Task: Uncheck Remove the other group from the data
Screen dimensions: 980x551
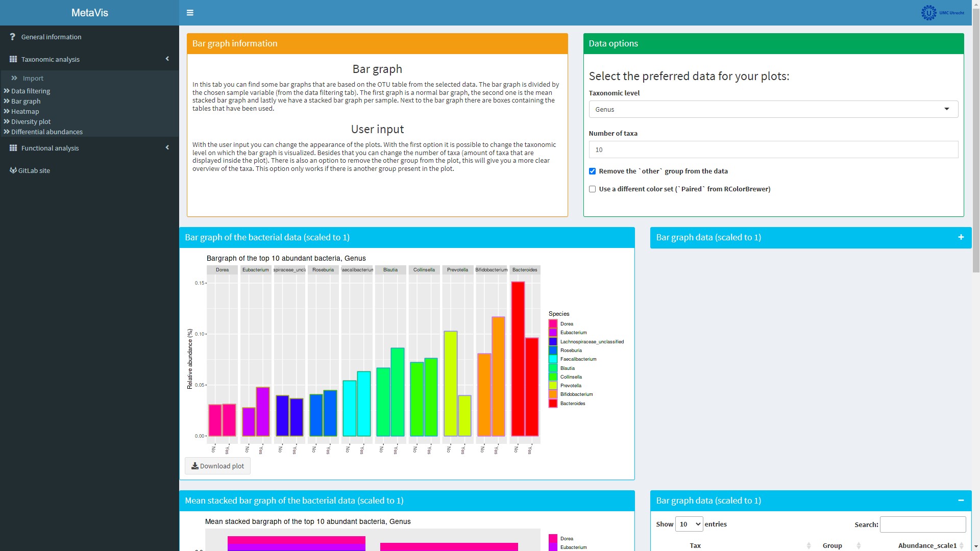Action: click(592, 171)
